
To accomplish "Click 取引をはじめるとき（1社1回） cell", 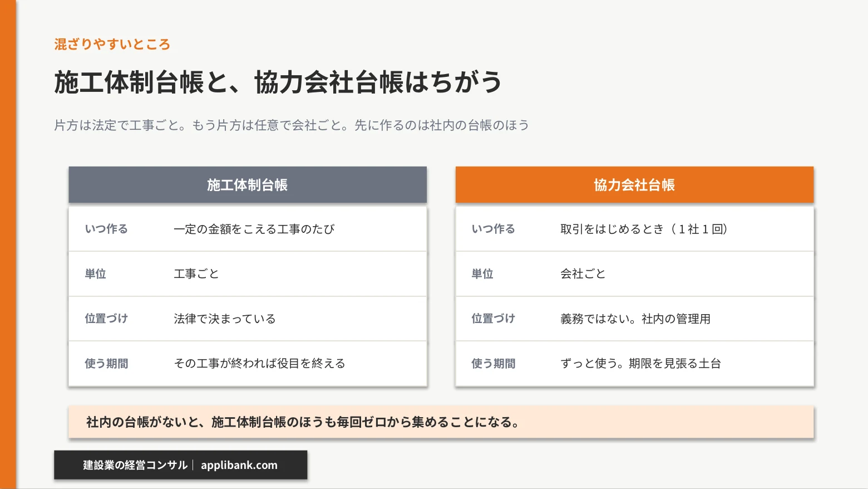I will tap(644, 229).
